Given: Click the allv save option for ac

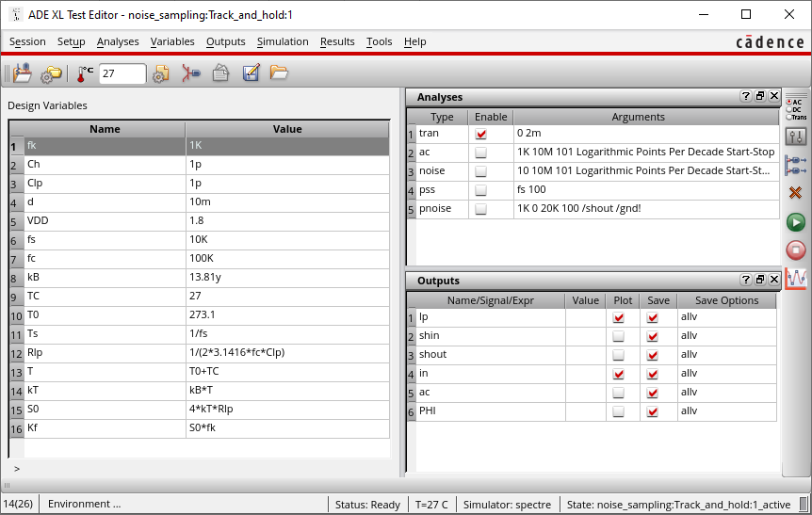Looking at the screenshot, I should (726, 392).
